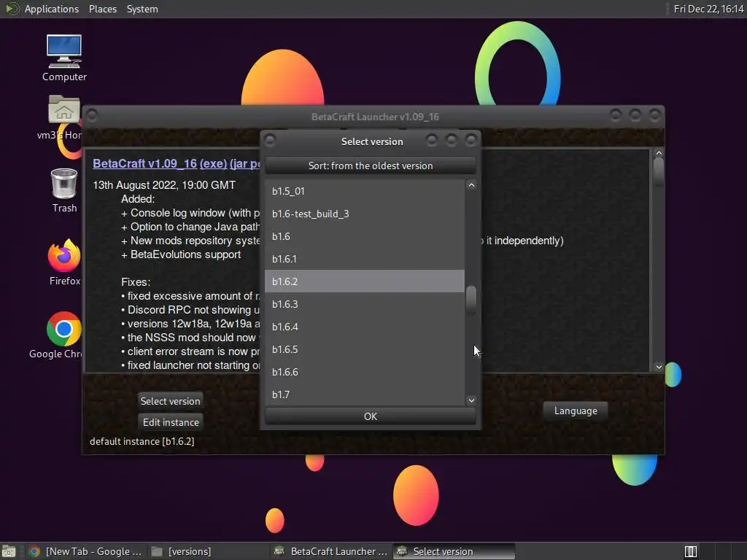Launch Firefox from the desktop
This screenshot has height=560, width=747.
point(64,262)
